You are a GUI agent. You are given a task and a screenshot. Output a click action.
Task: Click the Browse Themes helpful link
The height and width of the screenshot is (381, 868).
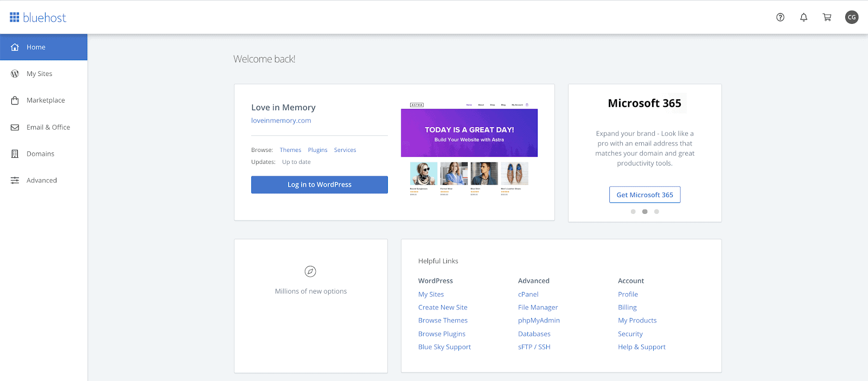[443, 320]
